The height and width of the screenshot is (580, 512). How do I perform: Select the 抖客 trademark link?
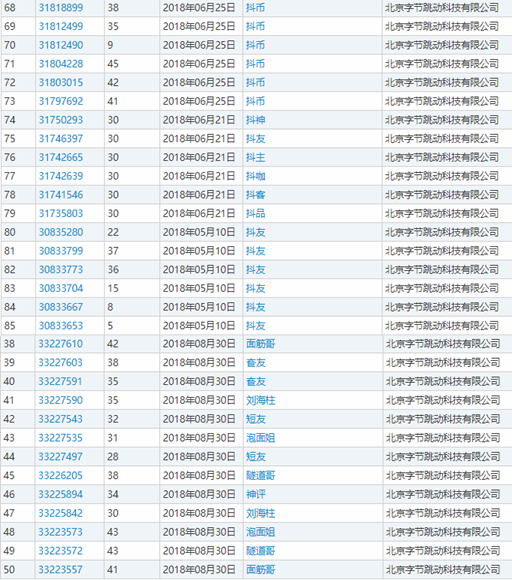click(255, 195)
